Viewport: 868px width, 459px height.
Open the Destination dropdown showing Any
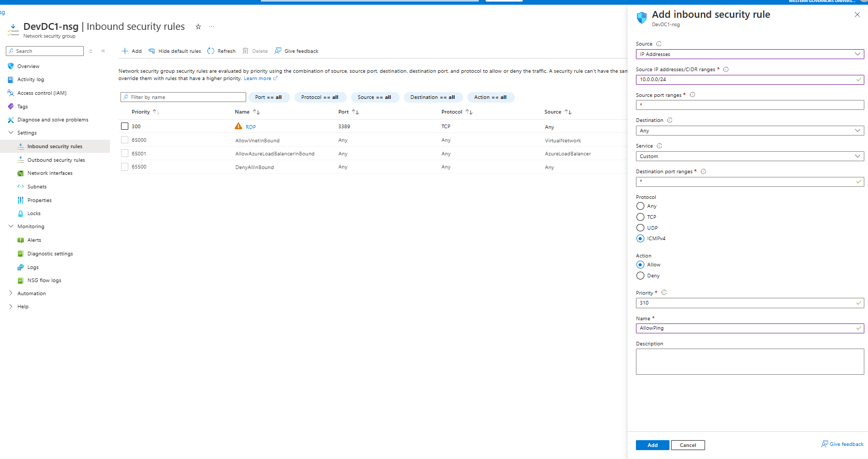750,131
